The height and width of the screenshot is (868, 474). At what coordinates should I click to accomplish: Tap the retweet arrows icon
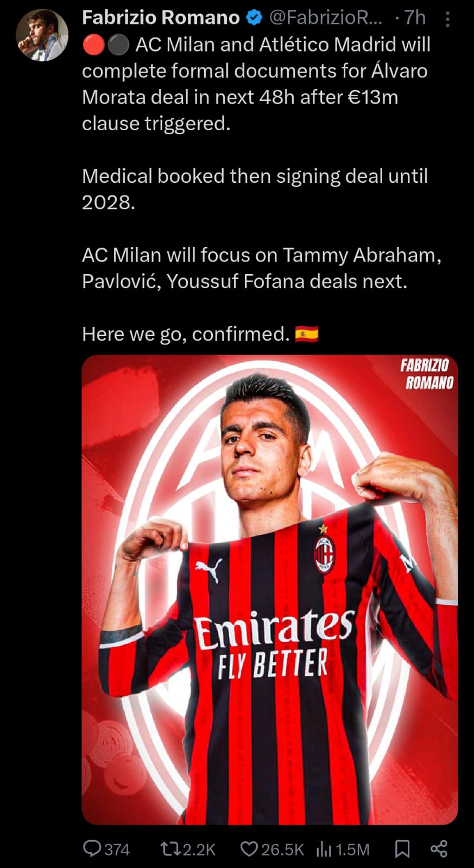point(170,848)
